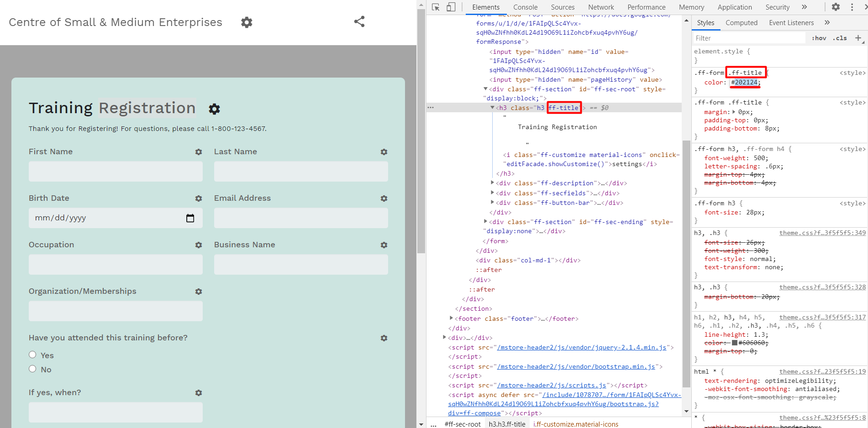Expand the footer element node
This screenshot has height=428, width=868.
pyautogui.click(x=451, y=318)
